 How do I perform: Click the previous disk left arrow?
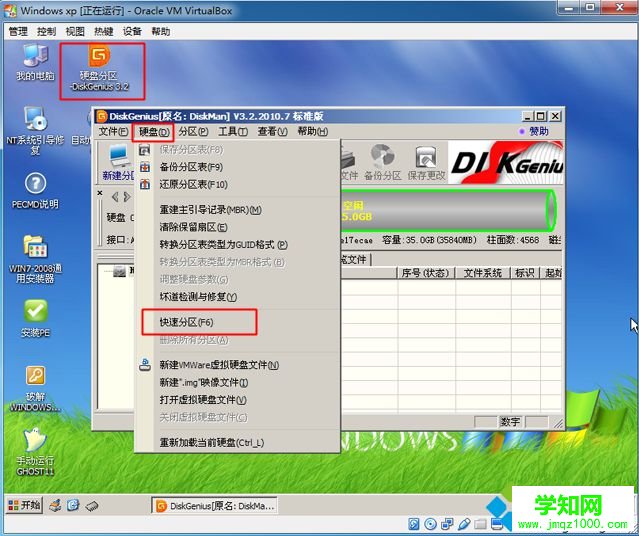coord(115,197)
